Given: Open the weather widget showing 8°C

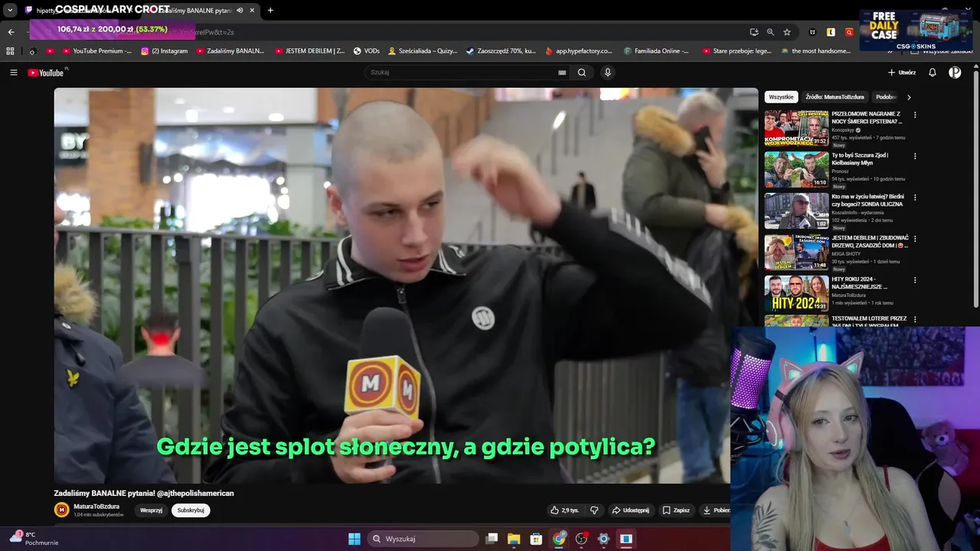Looking at the screenshot, I should [34, 538].
